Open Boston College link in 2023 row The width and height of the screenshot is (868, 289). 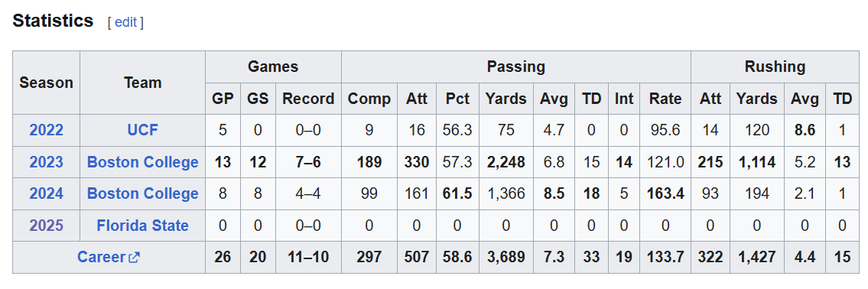[x=142, y=162]
